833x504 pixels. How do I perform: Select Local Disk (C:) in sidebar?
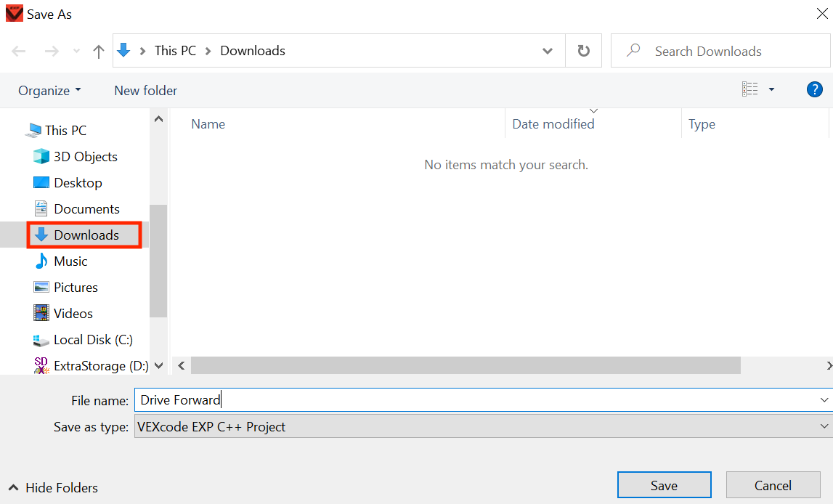tap(93, 340)
